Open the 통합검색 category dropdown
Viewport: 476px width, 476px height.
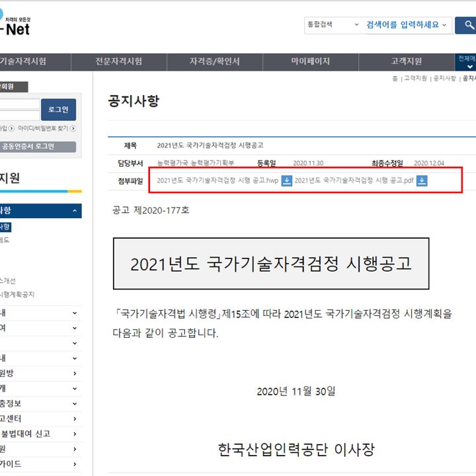pyautogui.click(x=333, y=24)
